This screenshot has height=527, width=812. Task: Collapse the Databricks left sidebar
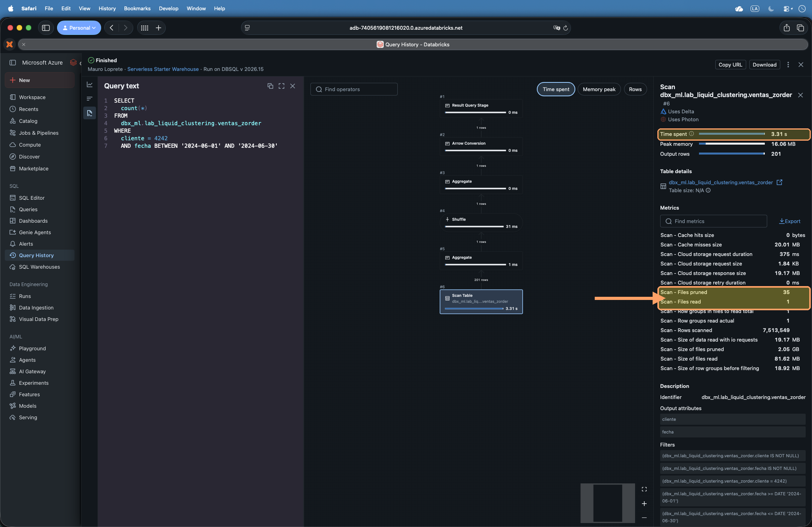tap(13, 63)
